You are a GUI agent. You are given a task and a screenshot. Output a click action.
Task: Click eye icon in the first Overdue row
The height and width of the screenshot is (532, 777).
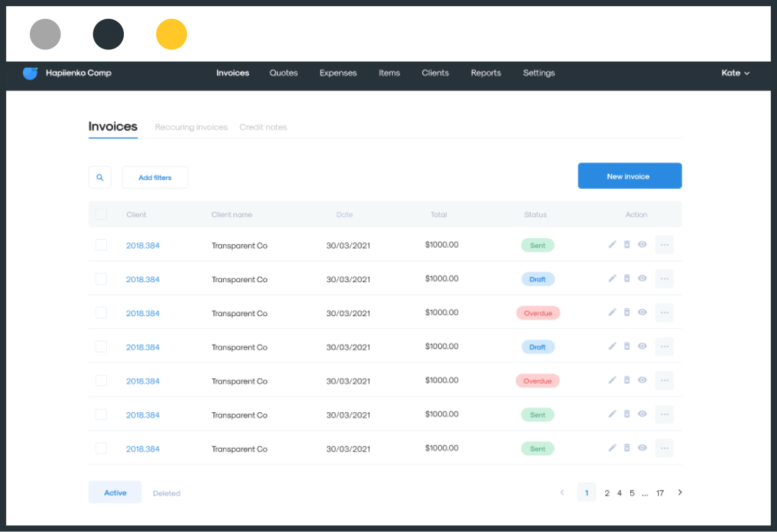(642, 313)
